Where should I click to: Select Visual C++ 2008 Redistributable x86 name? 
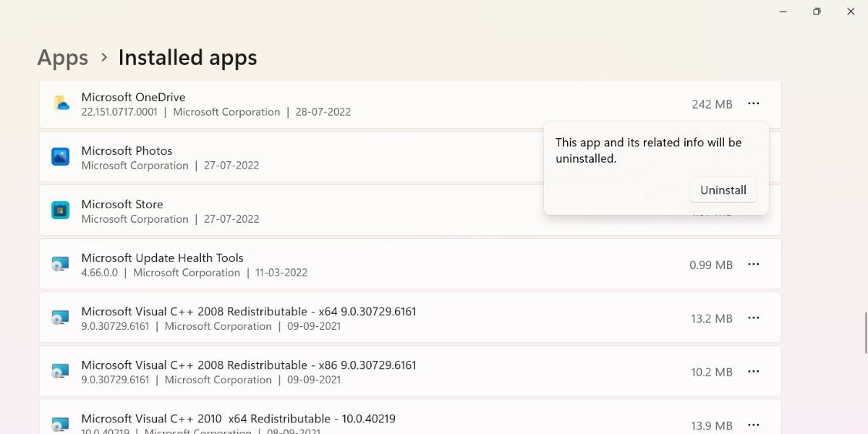[249, 365]
